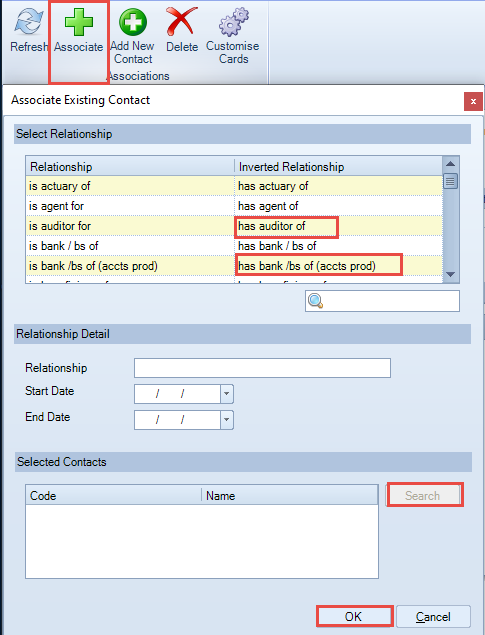
Task: Click the Start Date input field
Action: pyautogui.click(x=178, y=394)
